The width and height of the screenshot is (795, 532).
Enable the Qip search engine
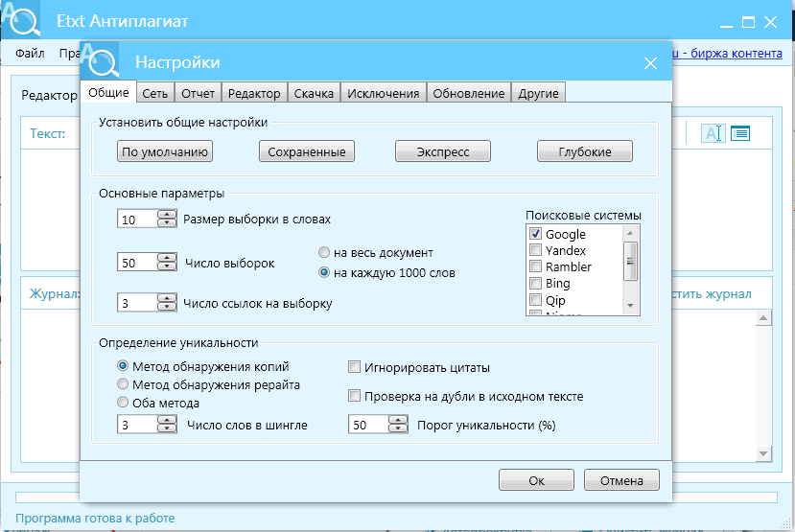pos(535,299)
